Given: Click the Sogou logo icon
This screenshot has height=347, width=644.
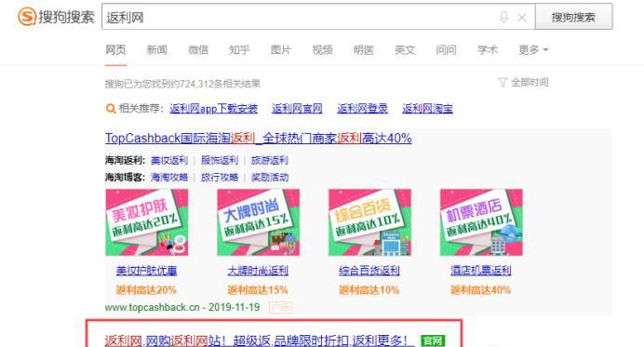Looking at the screenshot, I should [x=27, y=17].
